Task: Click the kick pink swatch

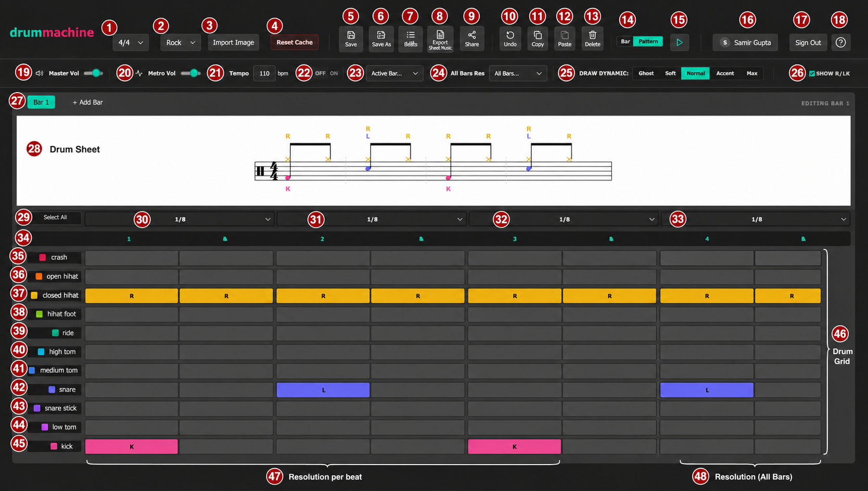Action: point(54,446)
